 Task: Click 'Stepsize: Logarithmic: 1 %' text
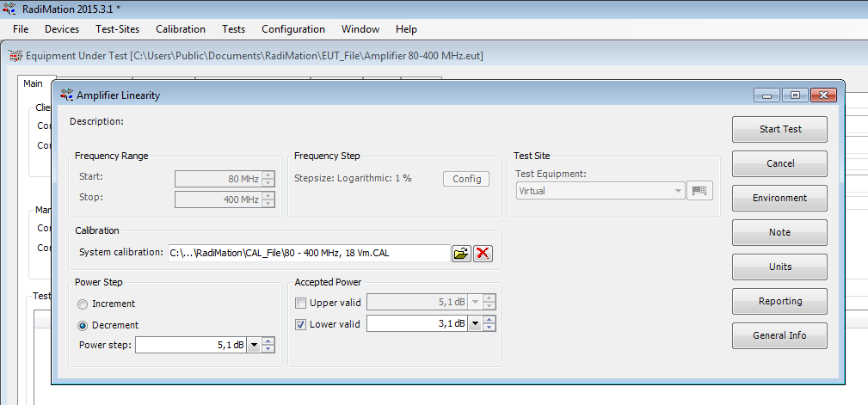coord(353,179)
